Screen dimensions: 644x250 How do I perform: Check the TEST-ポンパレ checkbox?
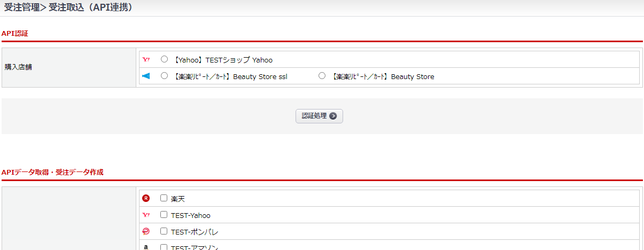(164, 231)
